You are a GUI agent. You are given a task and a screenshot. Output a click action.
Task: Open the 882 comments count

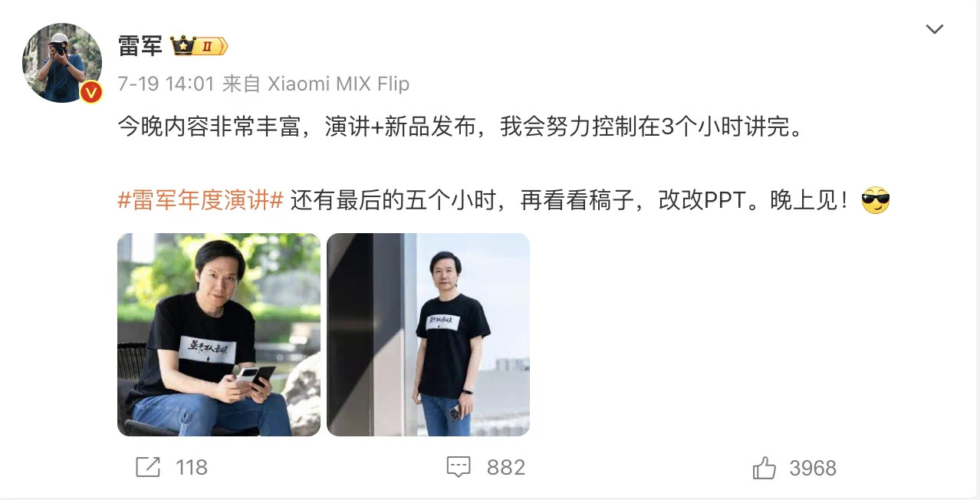[x=505, y=467]
